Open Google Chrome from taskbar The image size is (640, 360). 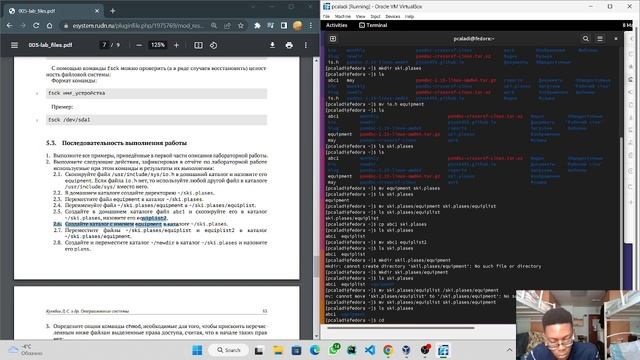click(x=388, y=350)
